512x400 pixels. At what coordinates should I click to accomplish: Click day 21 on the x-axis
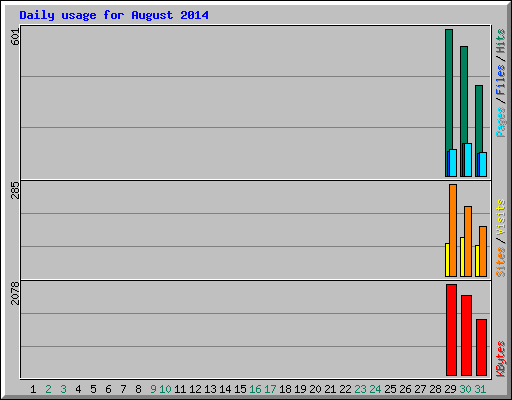330,389
